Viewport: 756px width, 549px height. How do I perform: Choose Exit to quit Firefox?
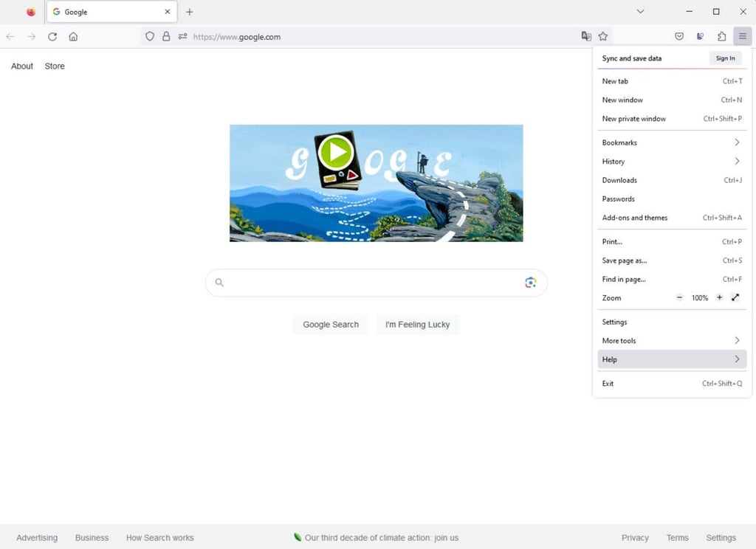tap(672, 384)
